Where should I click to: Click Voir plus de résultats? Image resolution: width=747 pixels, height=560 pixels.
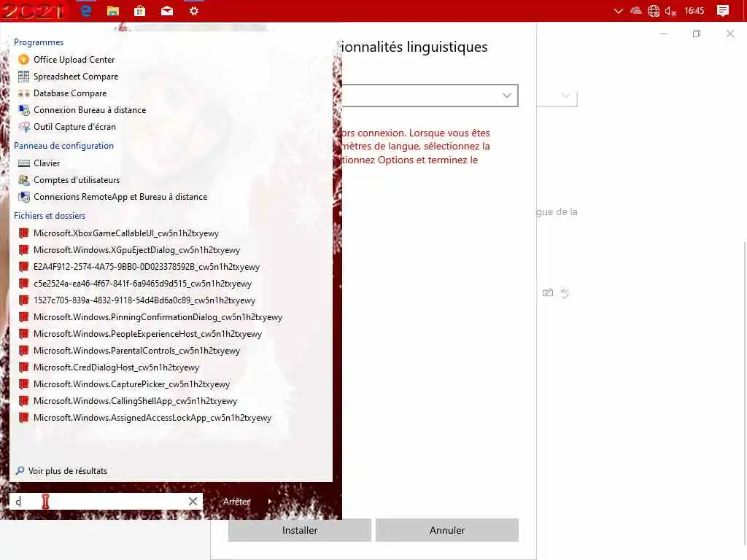click(61, 471)
